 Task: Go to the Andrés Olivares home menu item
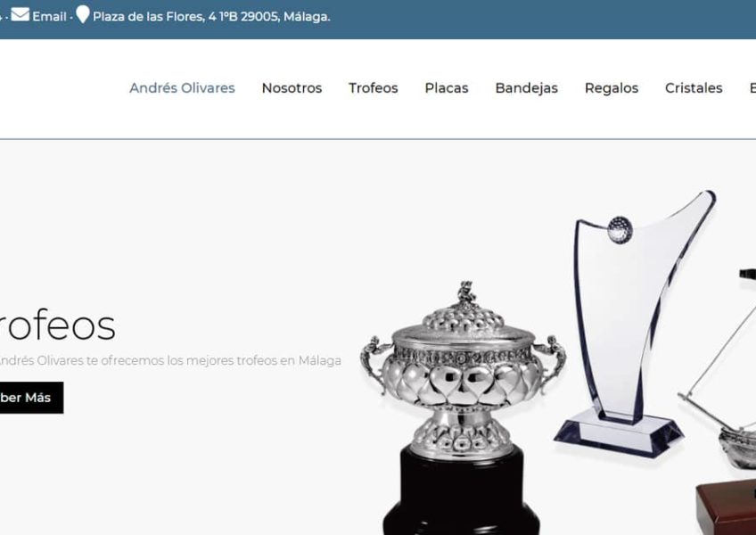point(182,87)
